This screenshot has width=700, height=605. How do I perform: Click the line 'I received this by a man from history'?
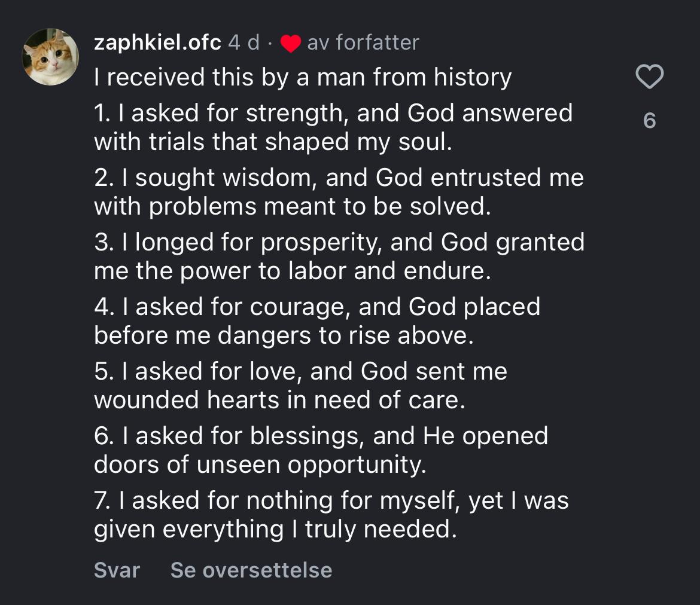(x=303, y=78)
